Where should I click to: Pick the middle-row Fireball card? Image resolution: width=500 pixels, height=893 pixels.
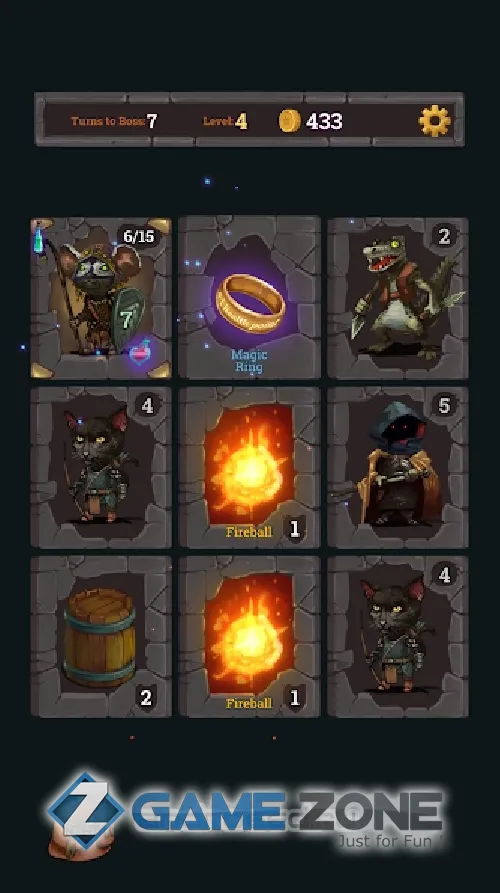coord(249,468)
